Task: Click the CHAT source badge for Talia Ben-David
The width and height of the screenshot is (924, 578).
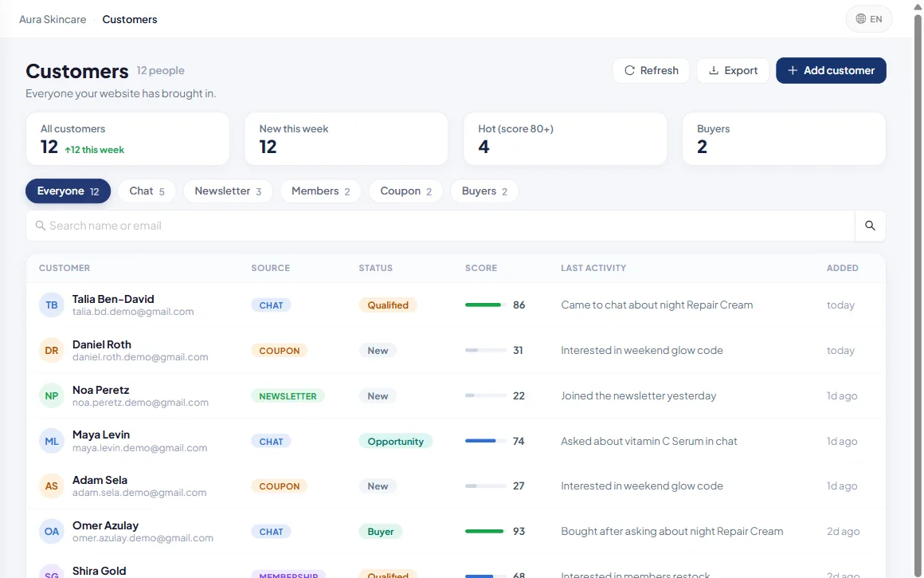Action: 271,305
